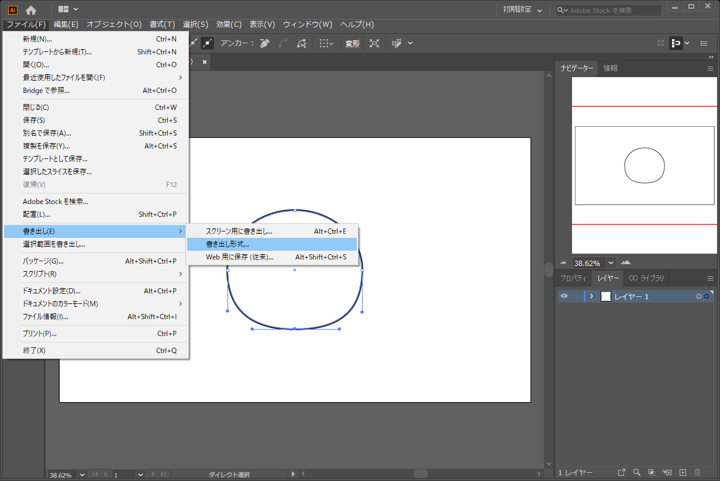Choose スクリーン用に書き出し... menu item

tap(272, 231)
